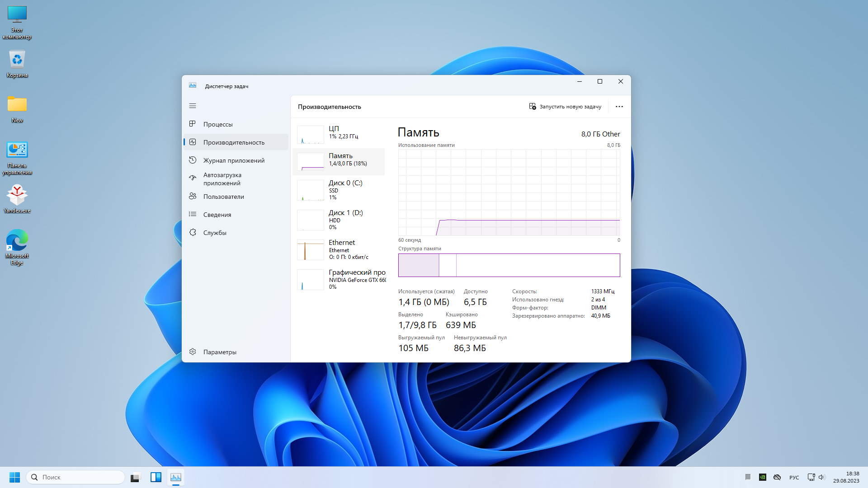The width and height of the screenshot is (868, 488).
Task: Open the Users page icon
Action: click(193, 196)
